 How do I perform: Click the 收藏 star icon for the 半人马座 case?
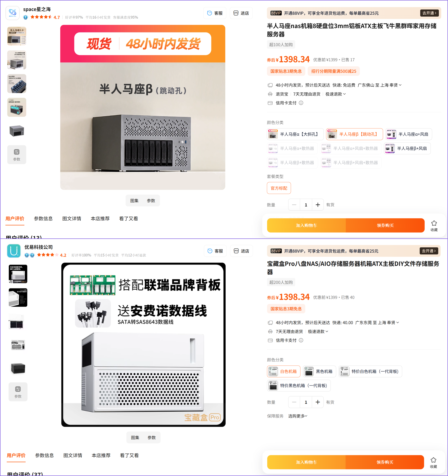coord(434,223)
